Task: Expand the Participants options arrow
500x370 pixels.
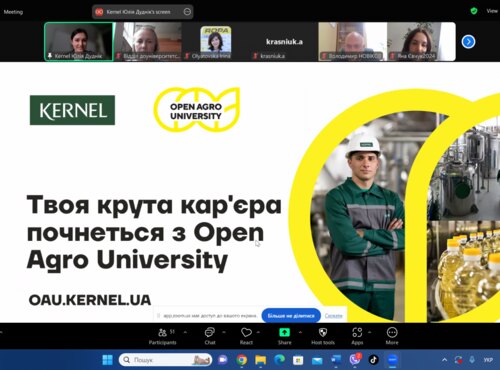Action: click(x=185, y=332)
